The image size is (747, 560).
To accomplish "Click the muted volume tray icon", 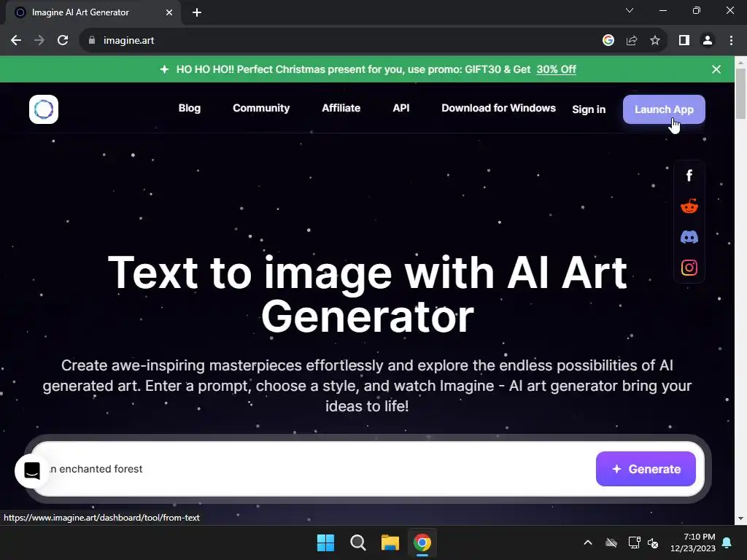I will 653,542.
